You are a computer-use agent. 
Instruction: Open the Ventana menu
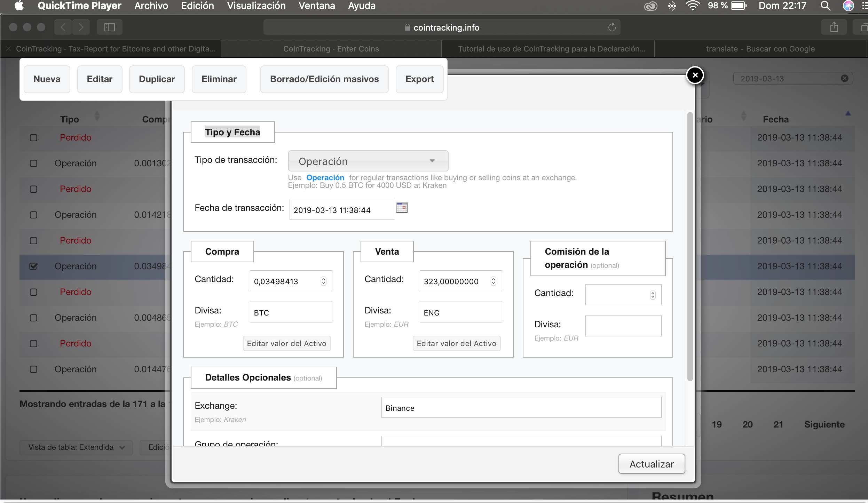[317, 6]
